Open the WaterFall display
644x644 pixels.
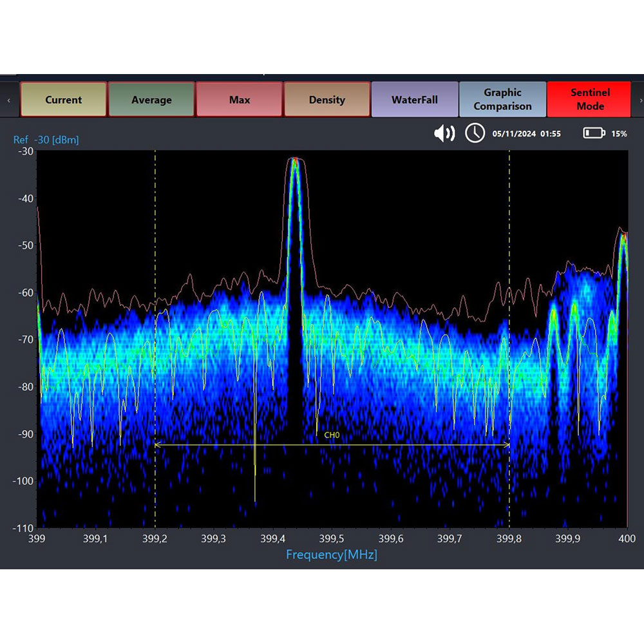414,100
